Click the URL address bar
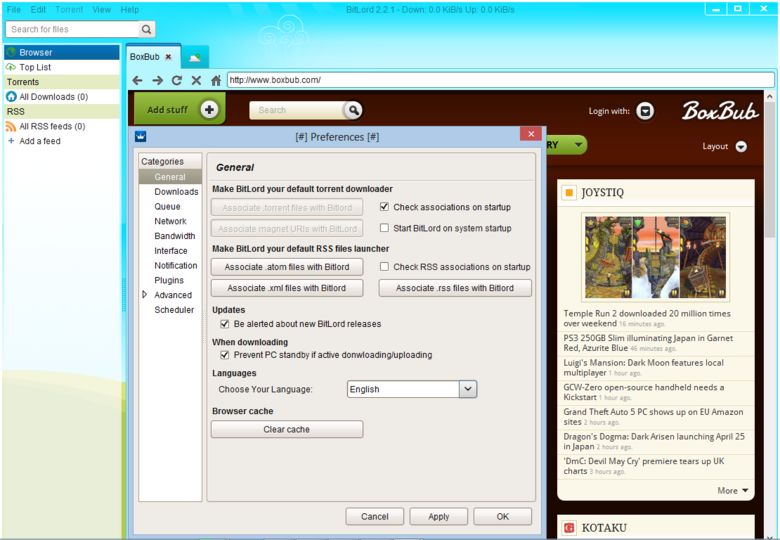 click(500, 80)
